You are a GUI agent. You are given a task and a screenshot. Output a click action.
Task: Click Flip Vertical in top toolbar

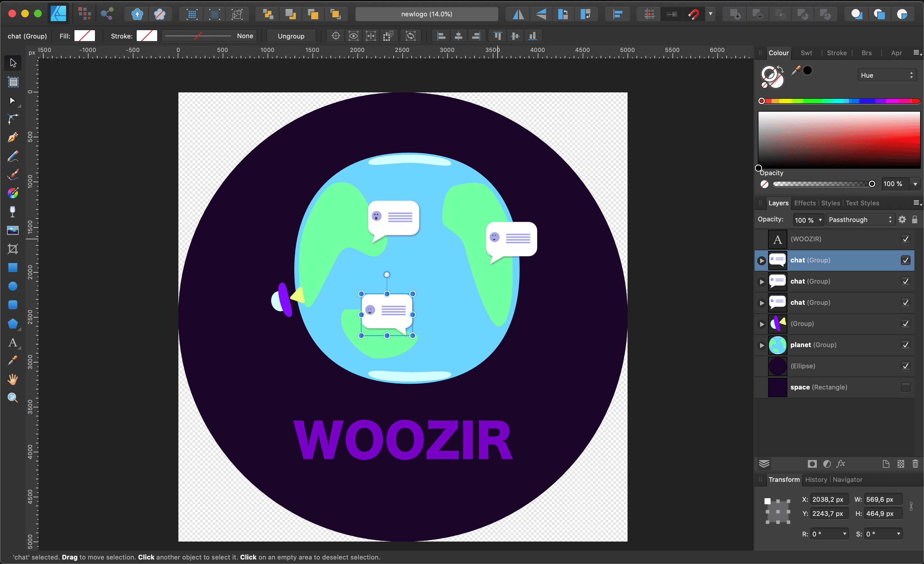[541, 14]
